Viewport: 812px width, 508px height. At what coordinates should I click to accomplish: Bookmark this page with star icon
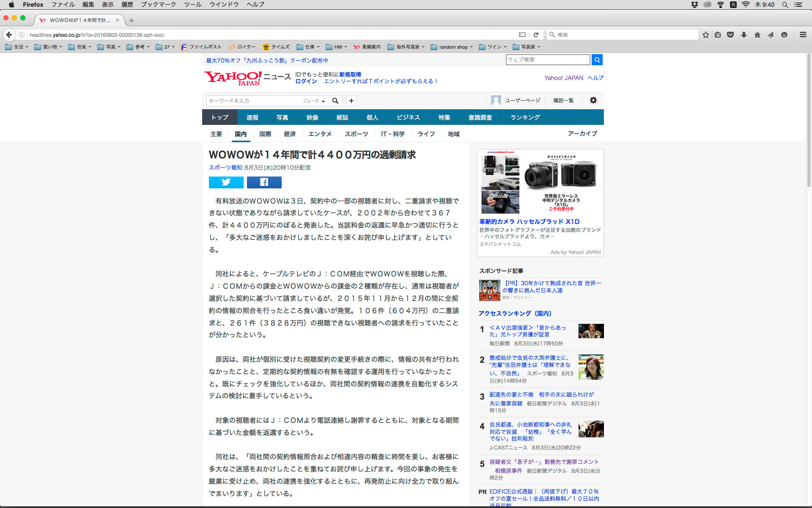click(x=705, y=35)
